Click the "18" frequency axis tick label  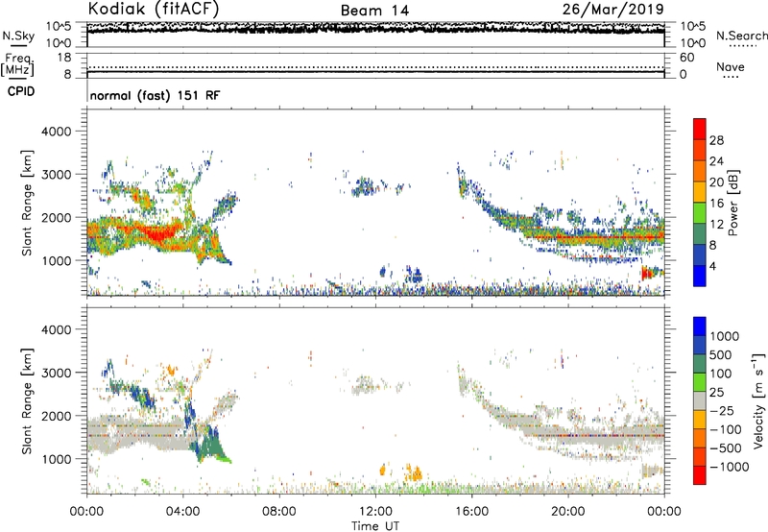click(x=64, y=58)
